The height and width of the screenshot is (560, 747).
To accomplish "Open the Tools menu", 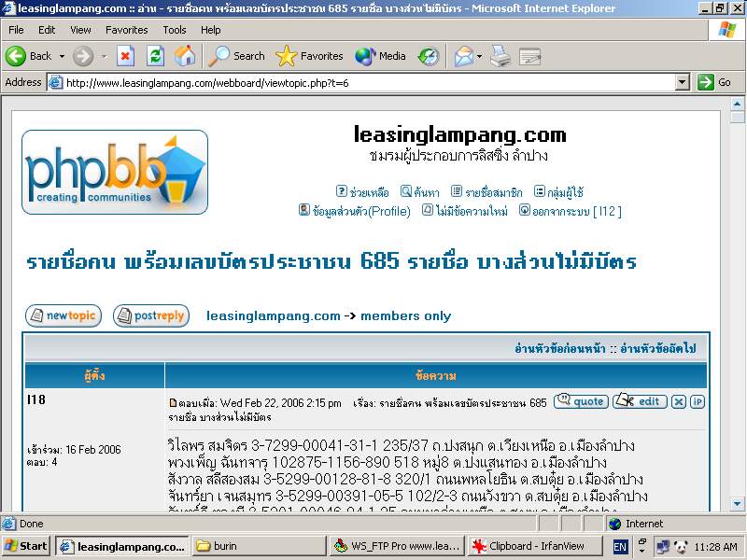I will point(175,30).
